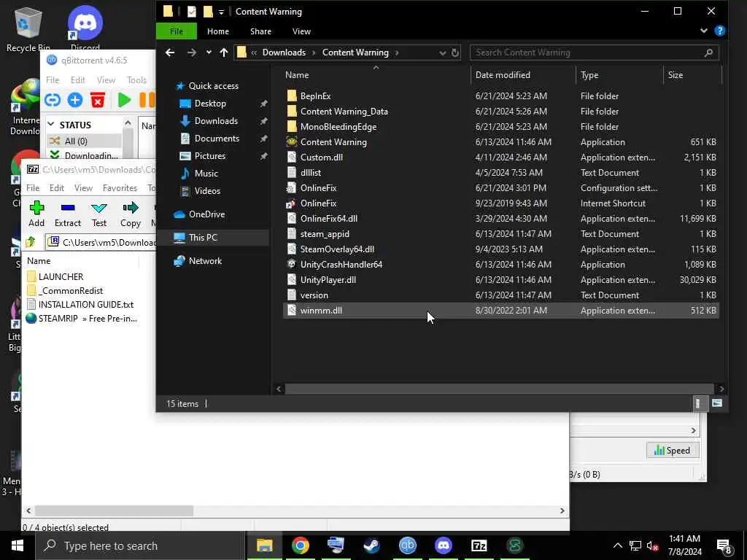Click the Search Content Warning field
The image size is (747, 560).
tap(594, 52)
